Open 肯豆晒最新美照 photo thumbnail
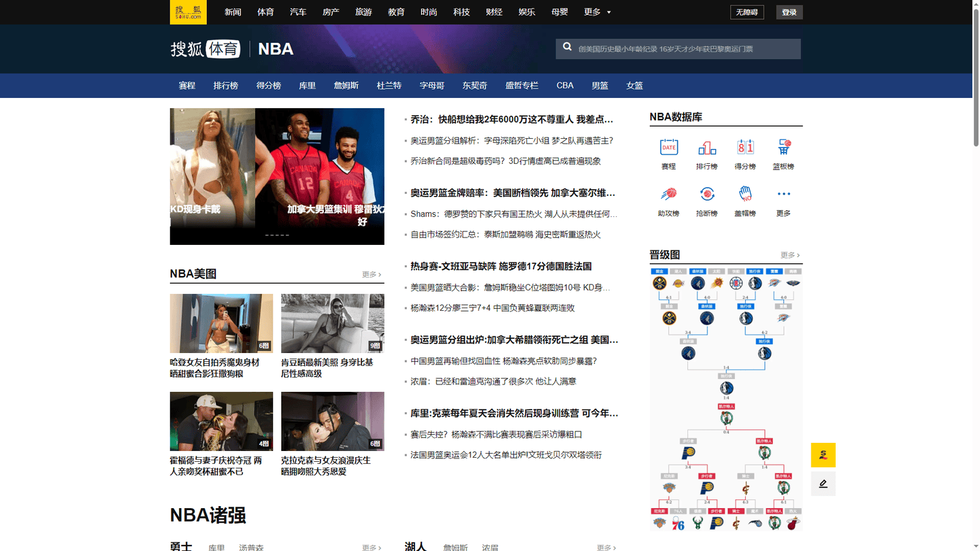Viewport: 980px width, 551px height. tap(333, 323)
